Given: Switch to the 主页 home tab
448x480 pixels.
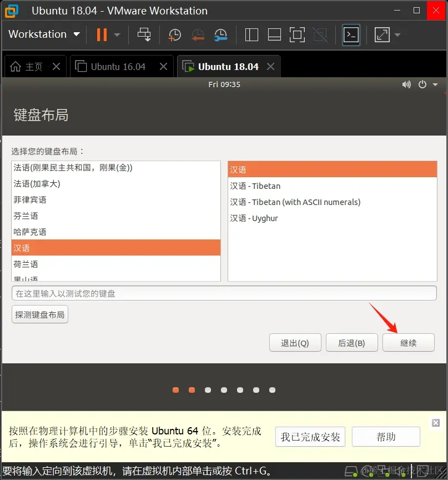Looking at the screenshot, I should point(26,67).
